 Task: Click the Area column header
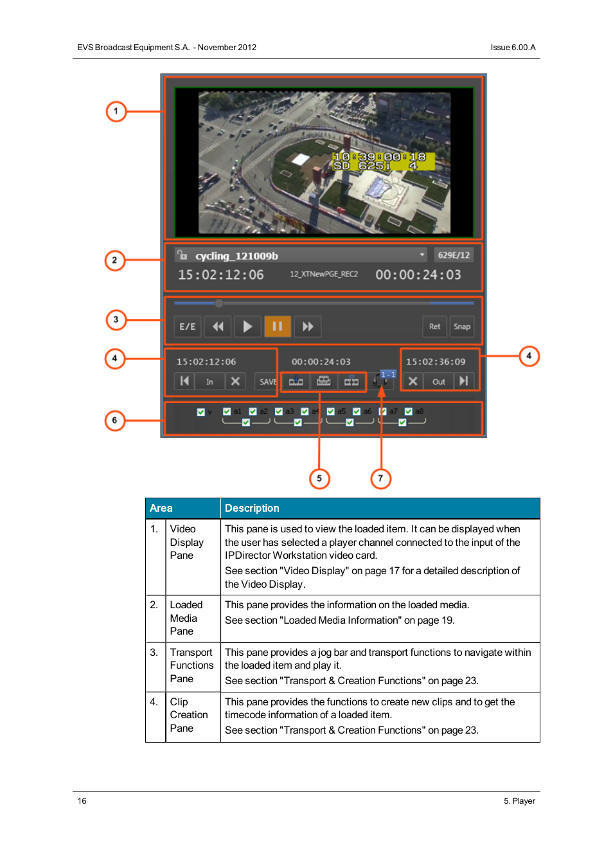[x=183, y=508]
